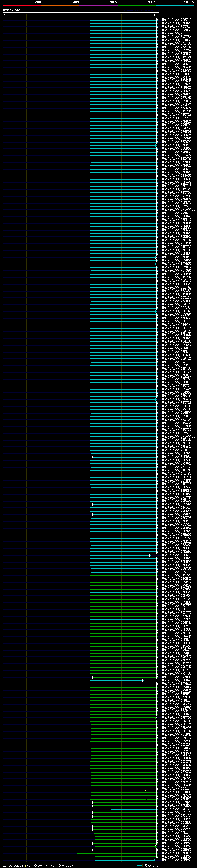
Task: Click hit label UniRef100_A5BDI5
Action: coord(176,853)
